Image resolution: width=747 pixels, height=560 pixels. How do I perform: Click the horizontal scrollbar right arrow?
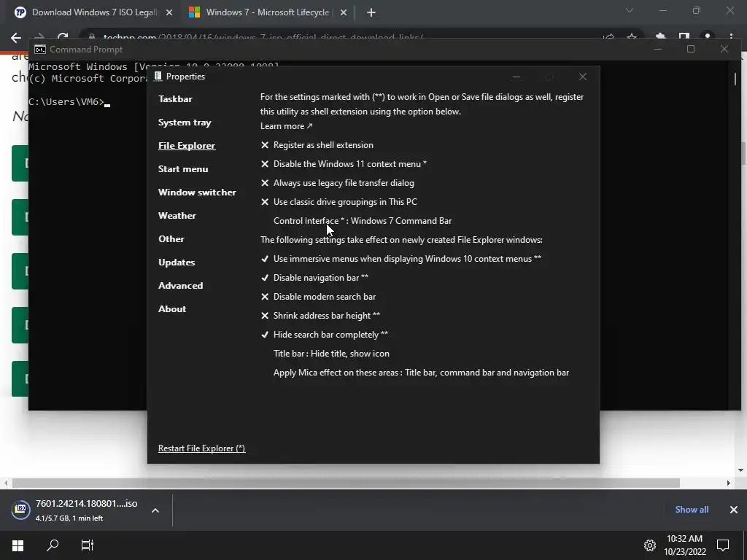pos(729,483)
